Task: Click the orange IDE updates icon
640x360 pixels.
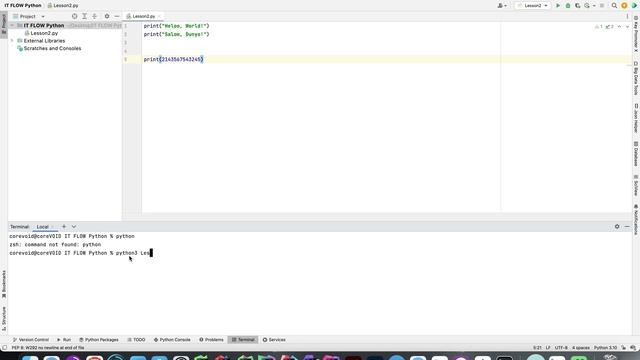Action: point(624,6)
